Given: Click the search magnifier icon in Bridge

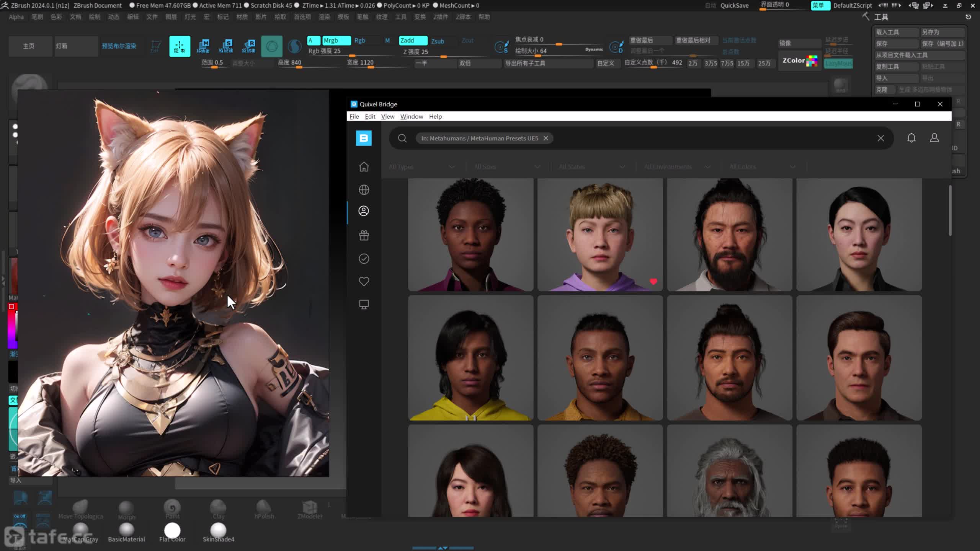Looking at the screenshot, I should coord(402,138).
